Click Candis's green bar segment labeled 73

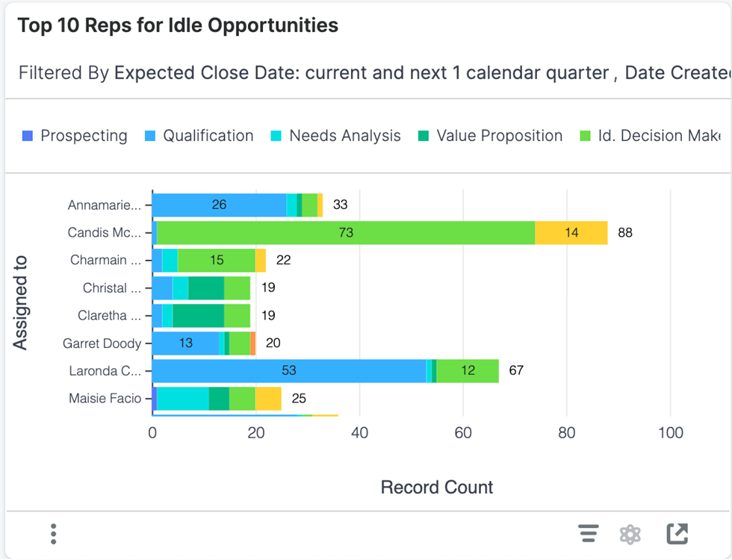click(x=346, y=233)
